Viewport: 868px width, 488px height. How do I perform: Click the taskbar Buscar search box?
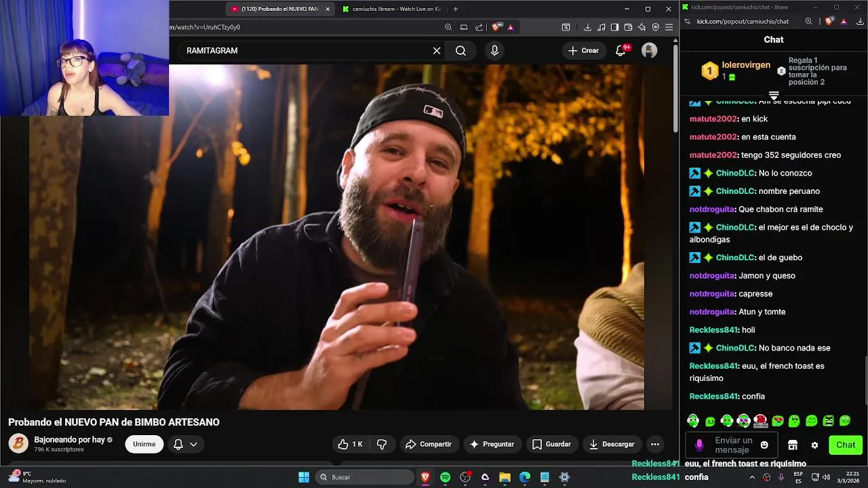pos(365,477)
